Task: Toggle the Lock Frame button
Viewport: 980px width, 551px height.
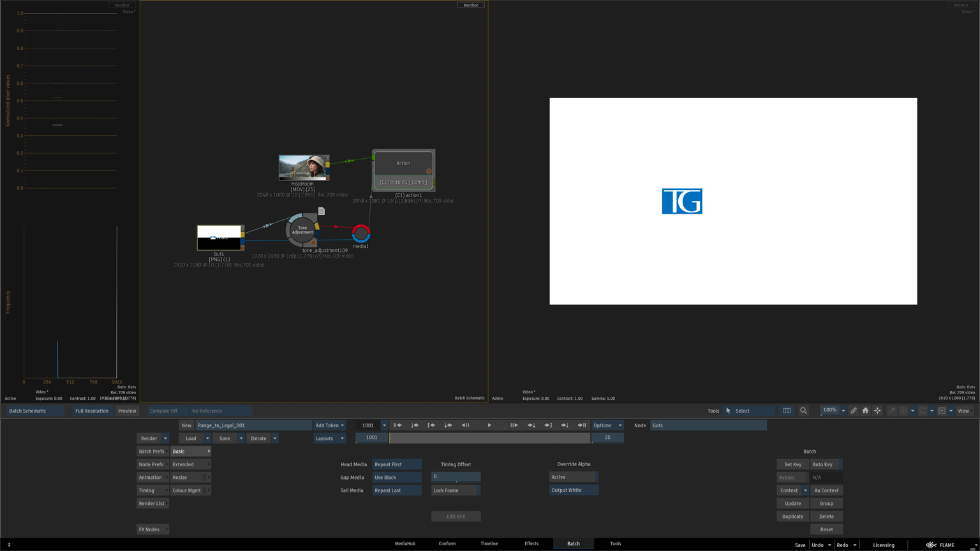Action: (x=456, y=490)
